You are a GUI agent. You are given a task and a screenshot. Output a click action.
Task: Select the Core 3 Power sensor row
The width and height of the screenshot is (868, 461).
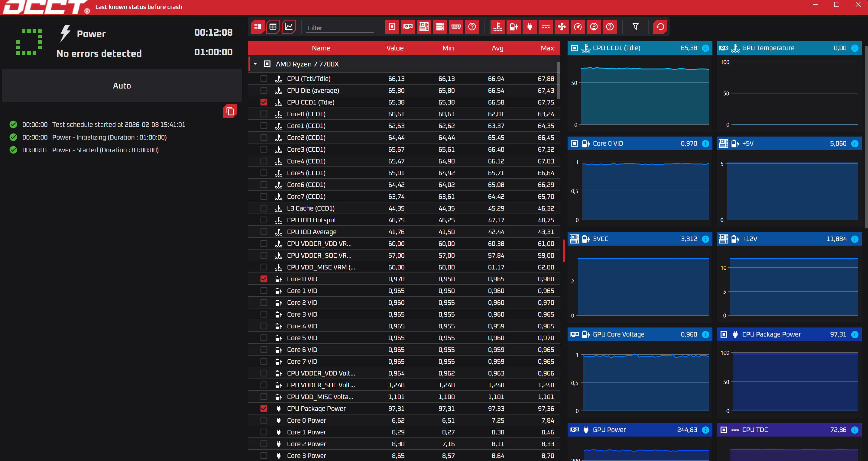tap(404, 456)
